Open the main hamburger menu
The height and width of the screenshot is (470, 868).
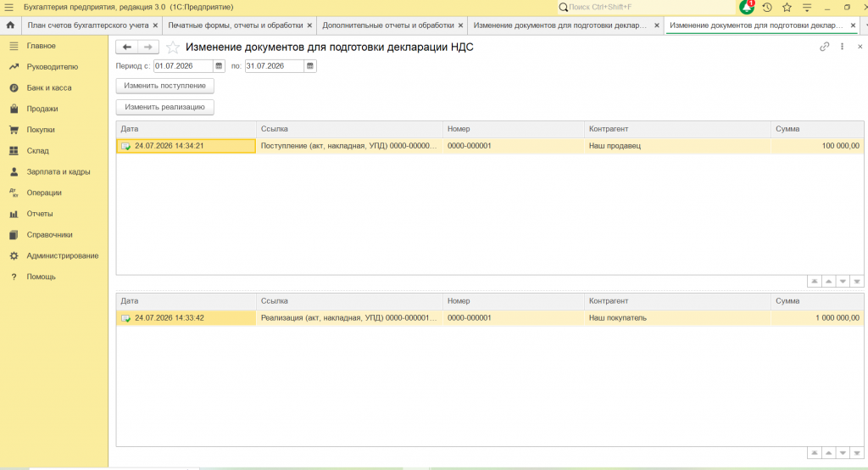click(8, 7)
